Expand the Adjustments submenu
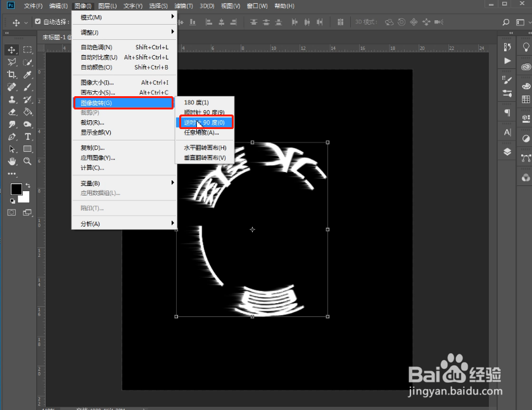This screenshot has width=532, height=410. pyautogui.click(x=124, y=32)
